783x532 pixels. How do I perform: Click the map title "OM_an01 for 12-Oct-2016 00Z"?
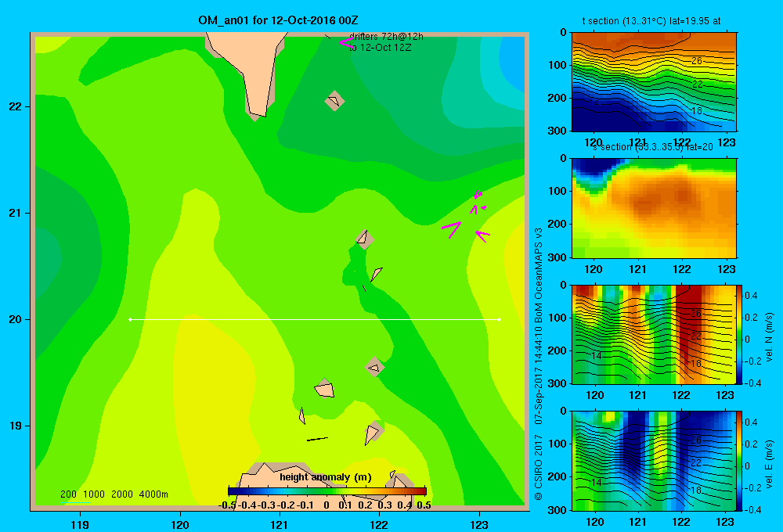tap(278, 20)
